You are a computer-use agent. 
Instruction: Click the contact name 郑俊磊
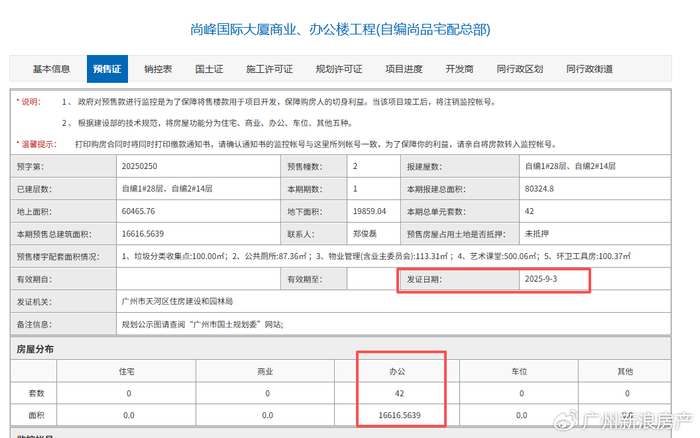coord(365,234)
